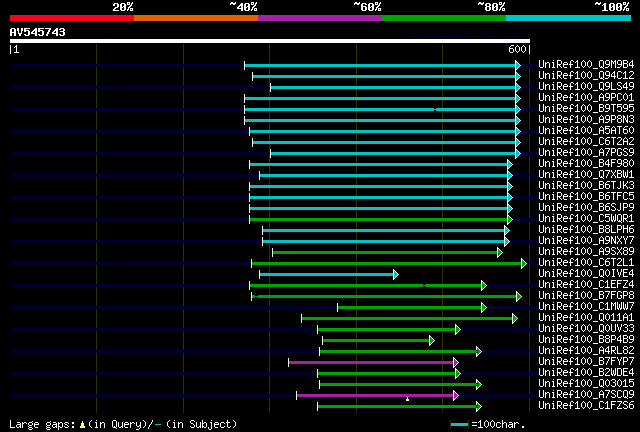Click the UniRef100_A9SX89 text
640x432 pixels.
click(x=586, y=252)
